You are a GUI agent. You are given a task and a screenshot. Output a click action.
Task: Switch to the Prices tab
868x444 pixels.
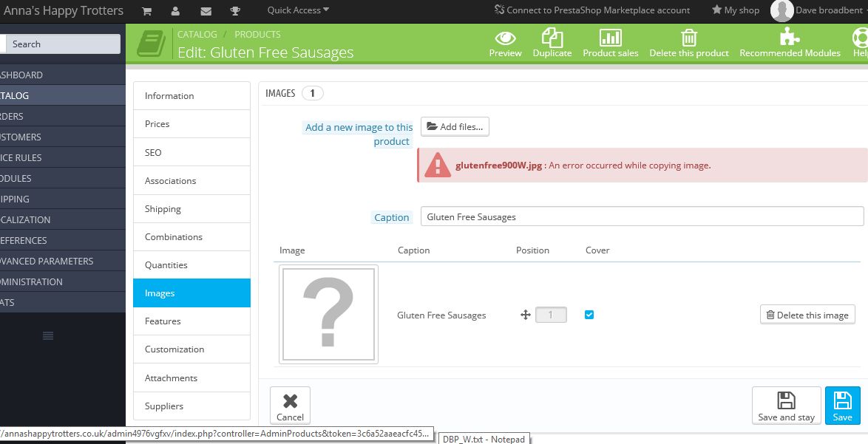(191, 124)
